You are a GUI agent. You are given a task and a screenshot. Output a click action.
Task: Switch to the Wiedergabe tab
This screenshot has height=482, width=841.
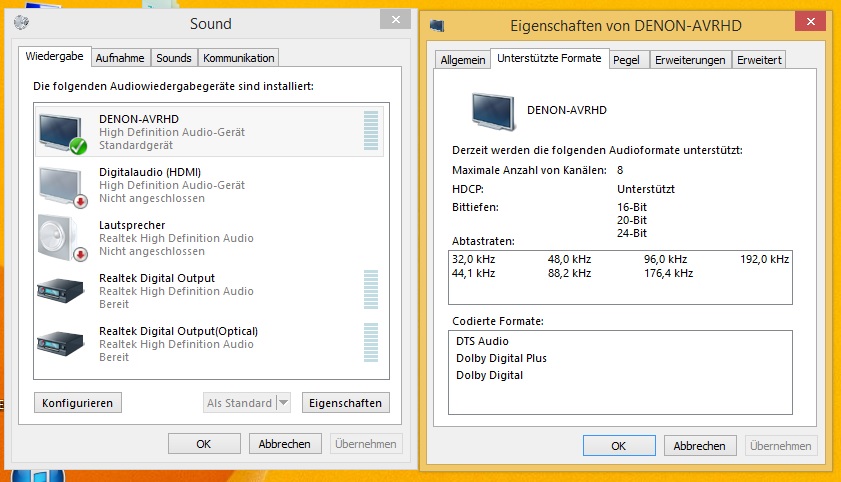(x=54, y=56)
